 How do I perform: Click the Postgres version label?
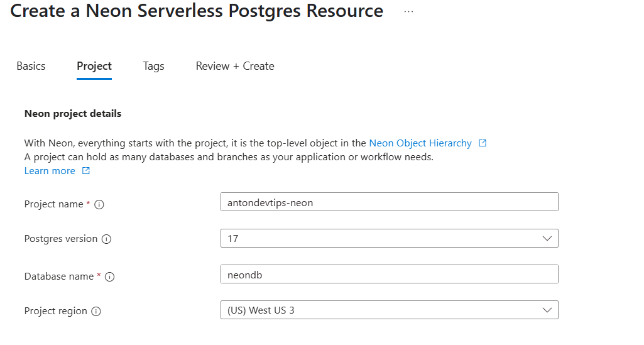pos(61,239)
